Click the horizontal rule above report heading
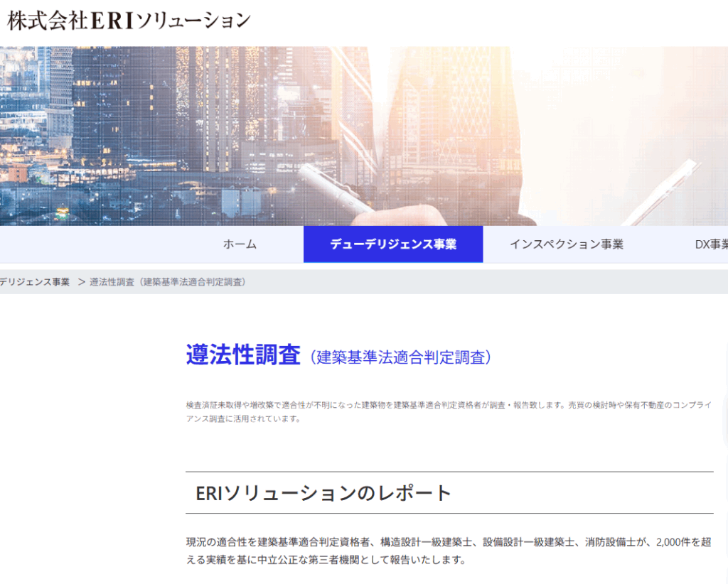The width and height of the screenshot is (728, 584). (449, 472)
